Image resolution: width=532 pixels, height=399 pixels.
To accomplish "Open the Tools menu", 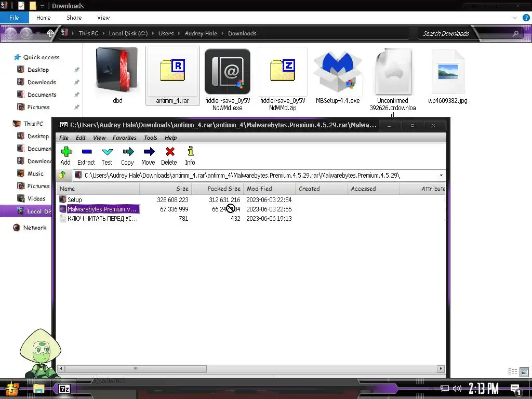I will [x=151, y=138].
